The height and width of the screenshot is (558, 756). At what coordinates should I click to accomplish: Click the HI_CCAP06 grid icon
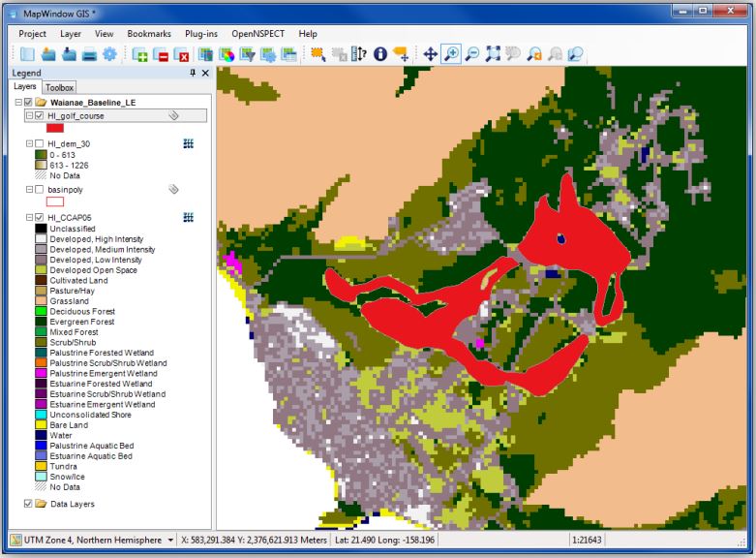pyautogui.click(x=189, y=217)
